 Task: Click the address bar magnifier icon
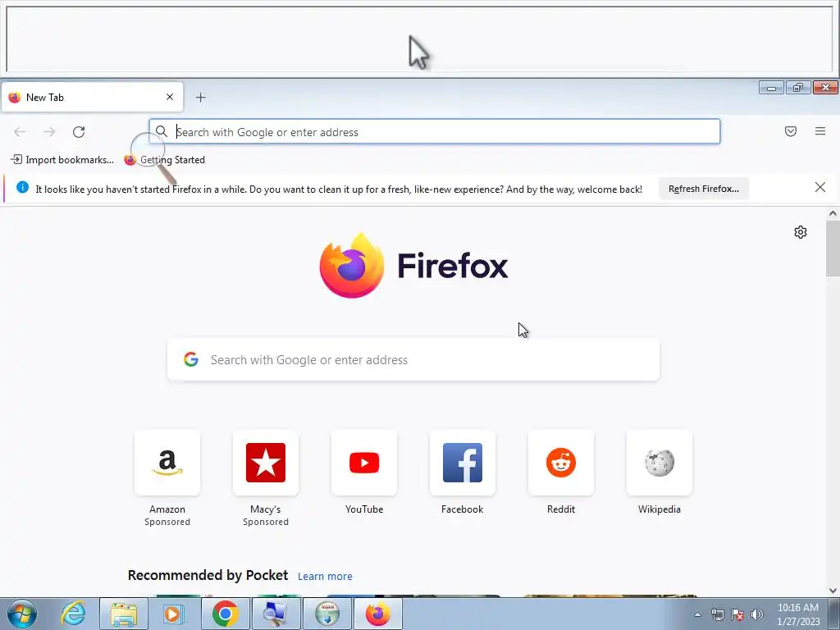162,131
